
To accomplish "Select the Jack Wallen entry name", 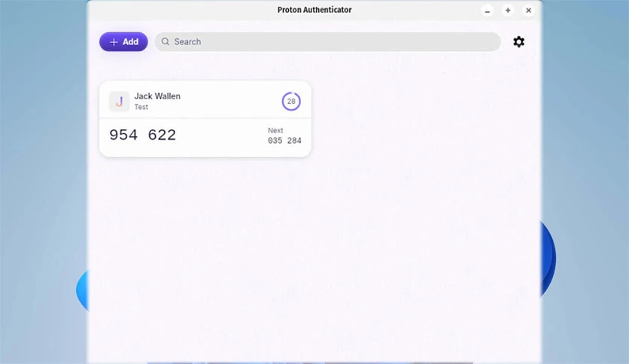I will (157, 96).
